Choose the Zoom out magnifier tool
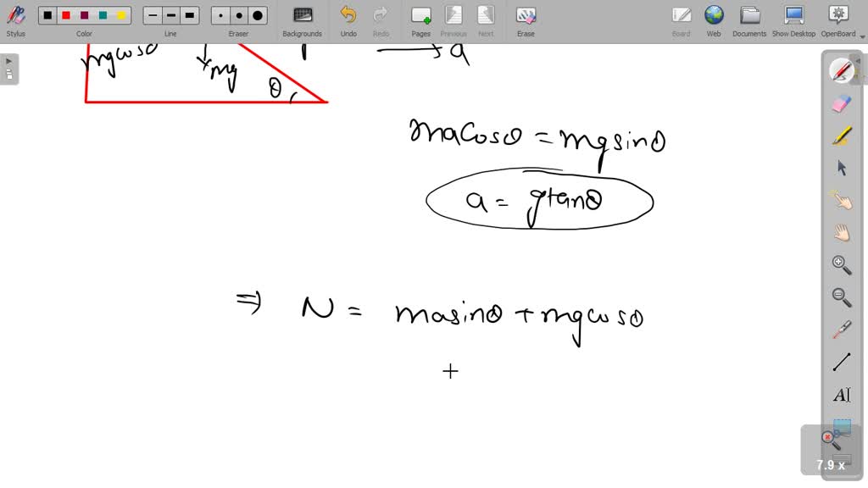Viewport: 868px width, 488px height. pyautogui.click(x=841, y=297)
